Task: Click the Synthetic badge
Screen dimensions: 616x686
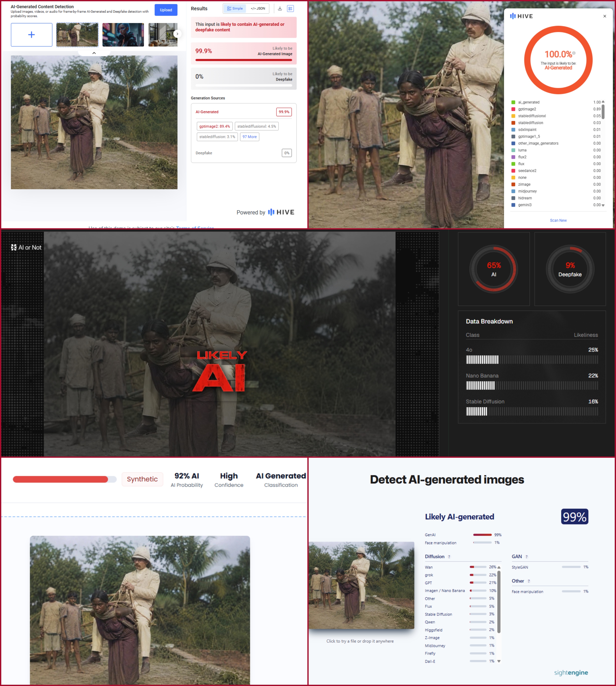Action: click(142, 479)
